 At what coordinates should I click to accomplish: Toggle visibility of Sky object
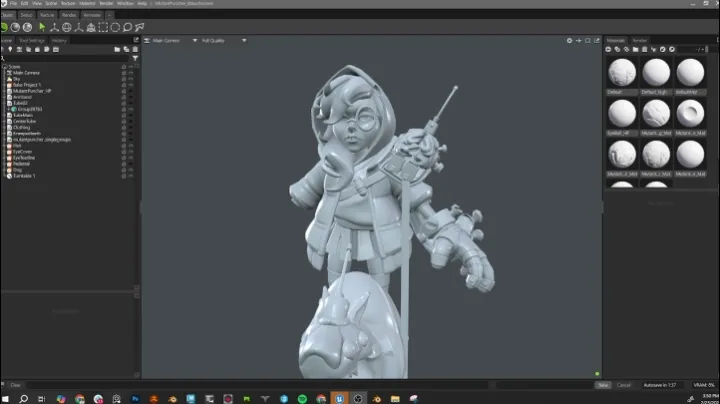[131, 79]
